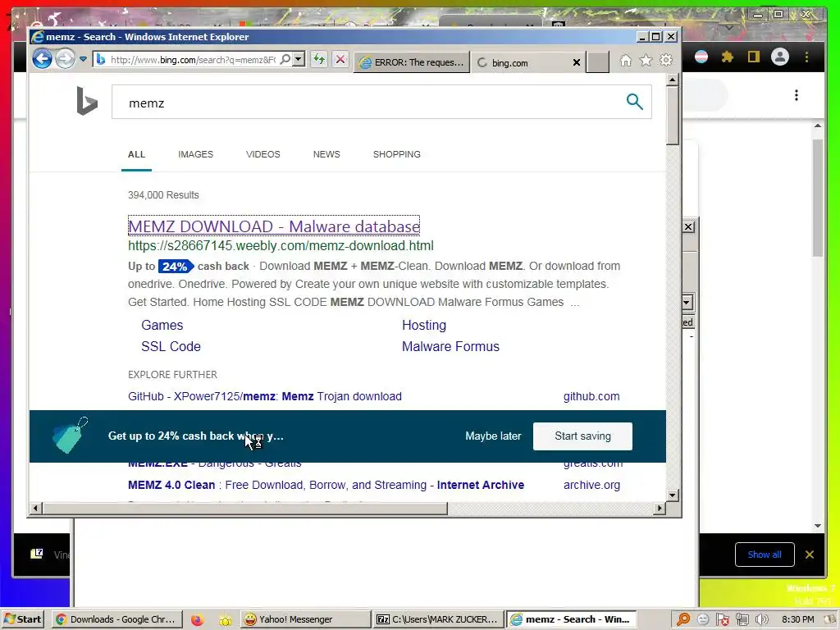
Task: Click the volume speaker tray icon
Action: point(762,620)
